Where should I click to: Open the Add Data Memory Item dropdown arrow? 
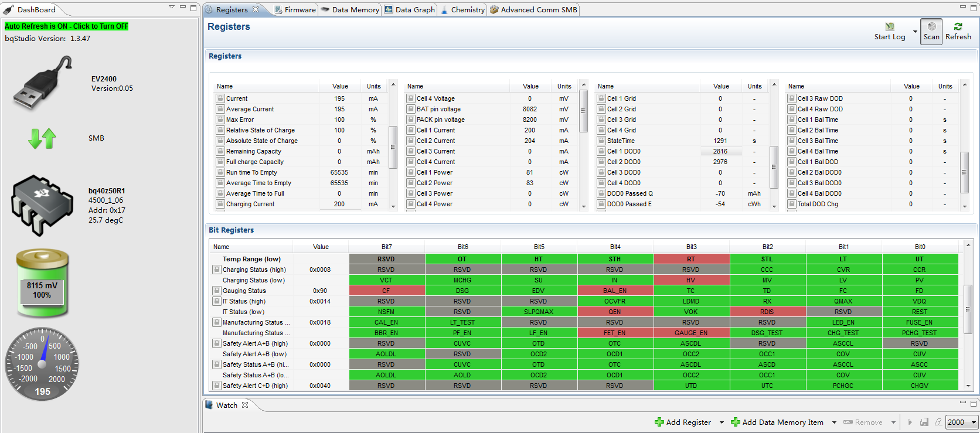834,422
